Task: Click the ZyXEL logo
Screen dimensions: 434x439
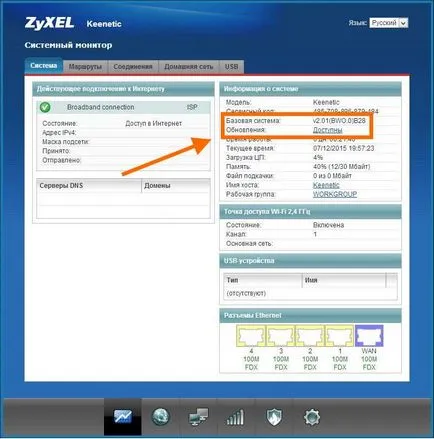Action: [x=49, y=23]
